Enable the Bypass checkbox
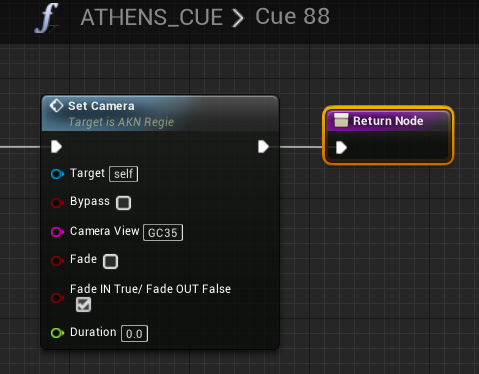479x374 pixels. (123, 203)
